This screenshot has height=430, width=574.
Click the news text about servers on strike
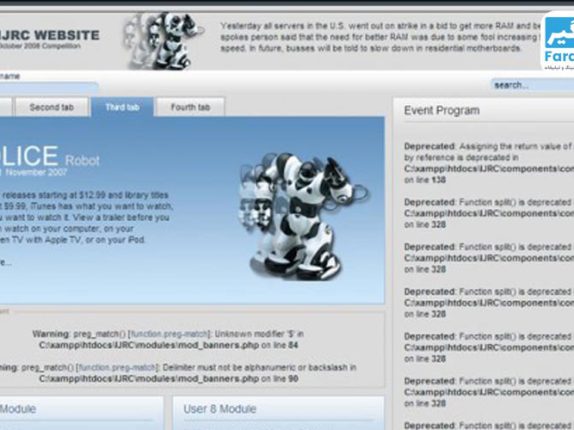[381, 37]
